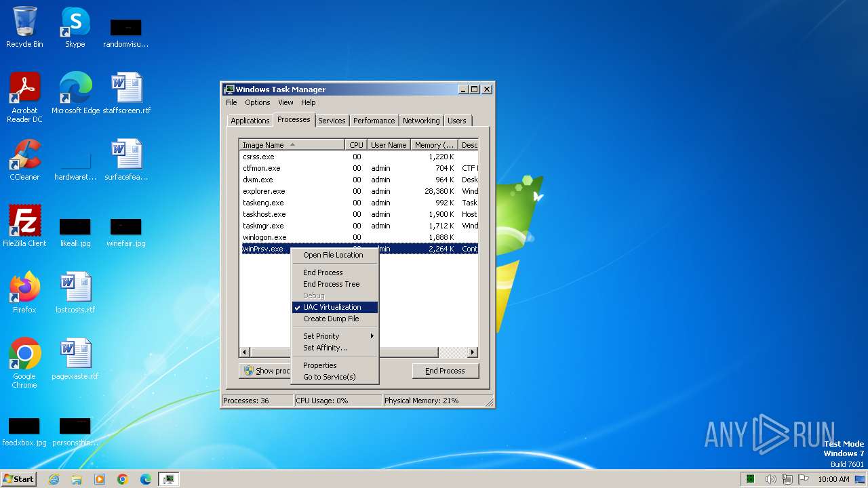
Task: Launch FileZilla Client desktop shortcut
Action: 24,226
